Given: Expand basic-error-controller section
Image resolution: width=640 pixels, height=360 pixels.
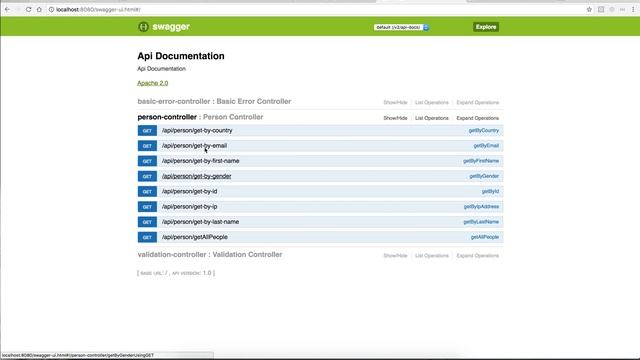Looking at the screenshot, I should click(214, 101).
